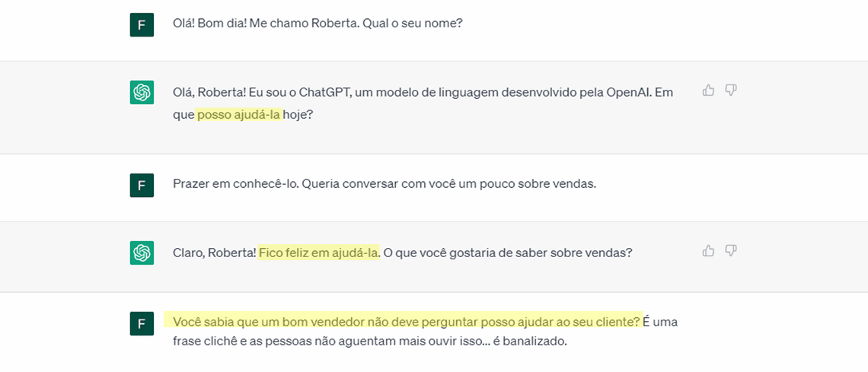Click the F avatar beside "Prazer em conhecê-lo"

pyautogui.click(x=142, y=185)
